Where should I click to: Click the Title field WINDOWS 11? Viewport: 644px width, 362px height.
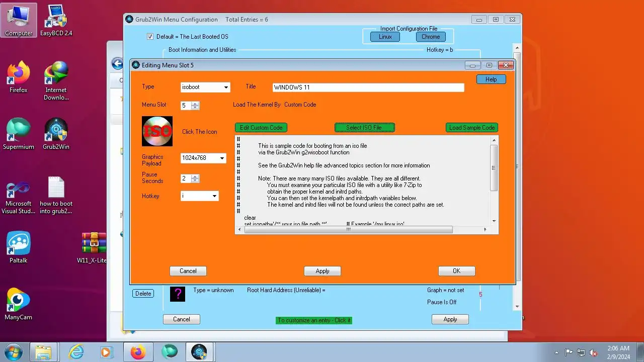(x=368, y=87)
